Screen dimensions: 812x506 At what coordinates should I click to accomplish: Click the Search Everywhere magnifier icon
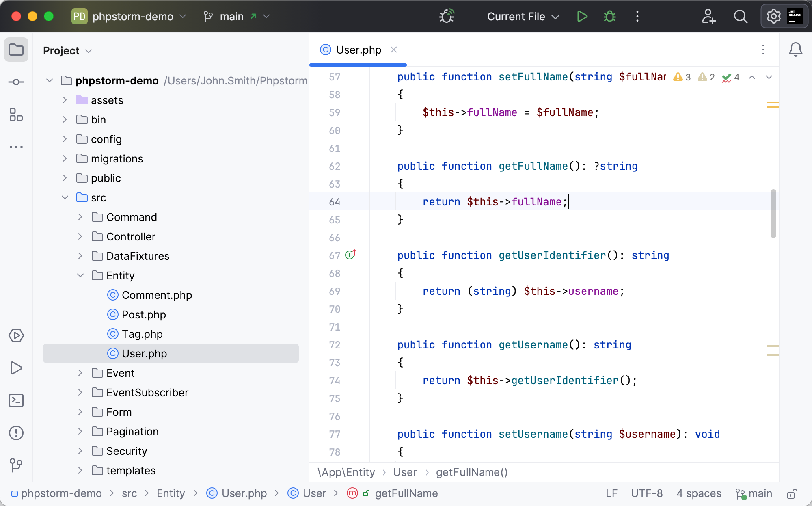pyautogui.click(x=741, y=17)
